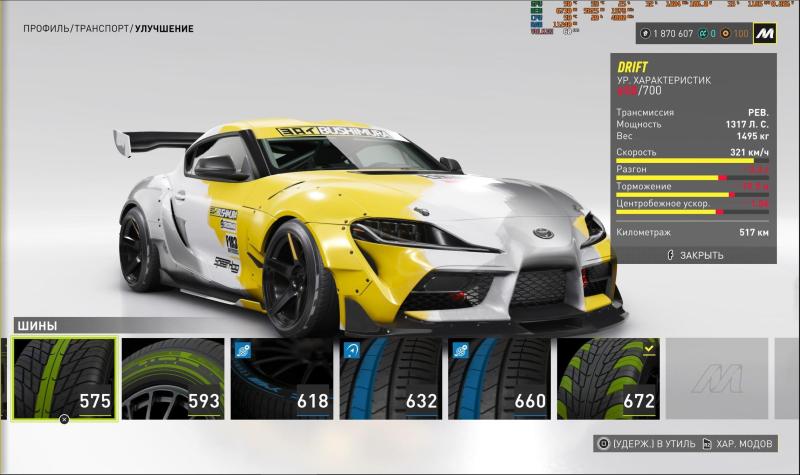This screenshot has height=475, width=800.
Task: Click the mod icon on tire 660
Action: point(459,349)
